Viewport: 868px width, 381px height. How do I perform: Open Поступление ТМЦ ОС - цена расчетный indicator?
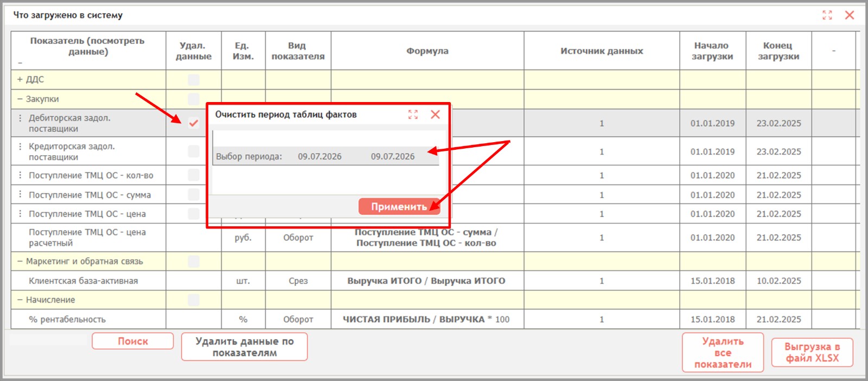pyautogui.click(x=87, y=237)
